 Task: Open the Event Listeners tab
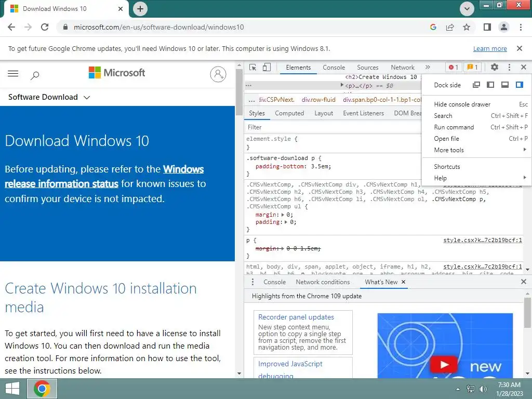click(363, 113)
